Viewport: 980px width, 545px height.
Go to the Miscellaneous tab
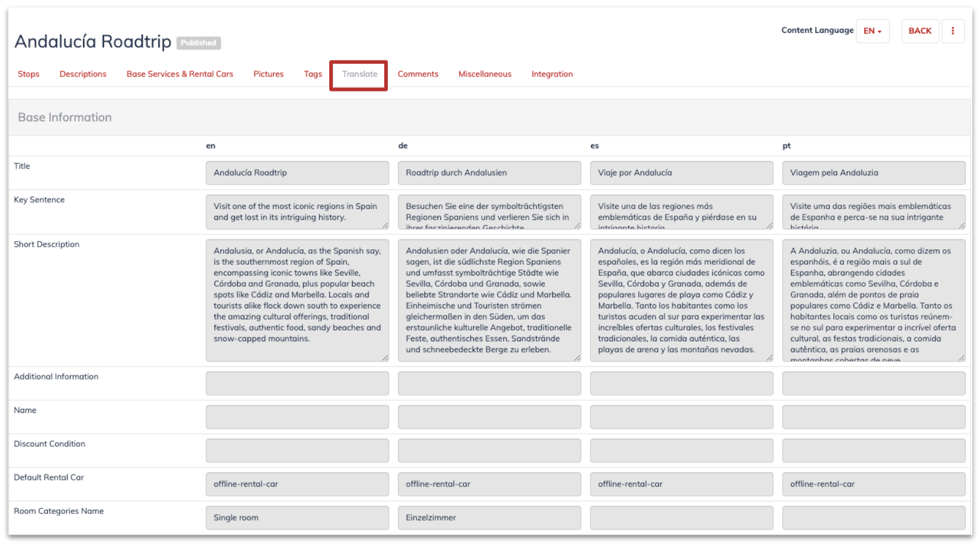(x=485, y=74)
